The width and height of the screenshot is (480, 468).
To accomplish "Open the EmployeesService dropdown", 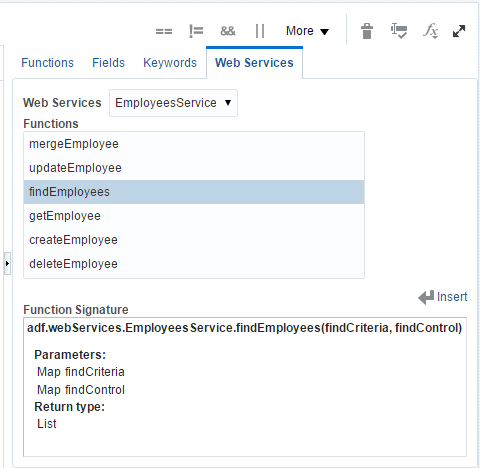I will click(173, 103).
